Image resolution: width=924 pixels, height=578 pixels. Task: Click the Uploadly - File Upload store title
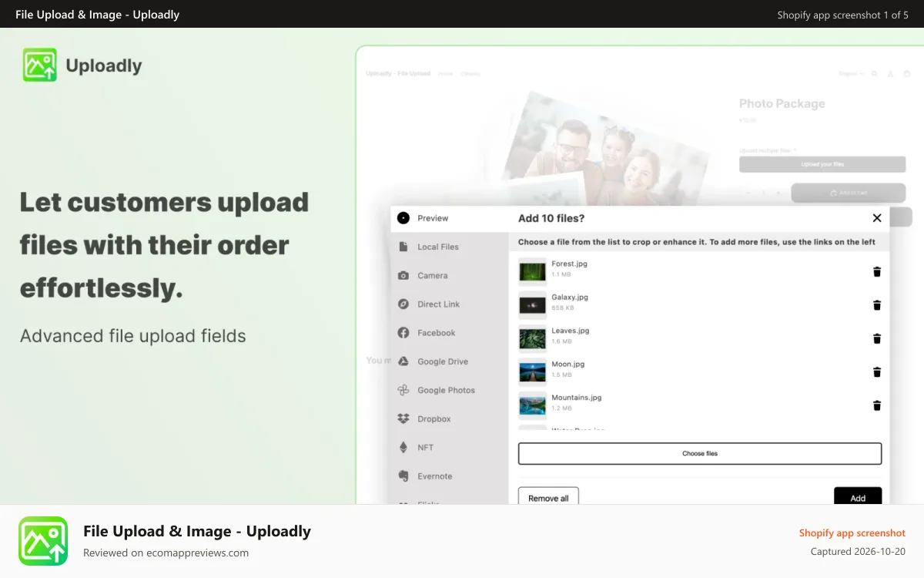pyautogui.click(x=398, y=74)
